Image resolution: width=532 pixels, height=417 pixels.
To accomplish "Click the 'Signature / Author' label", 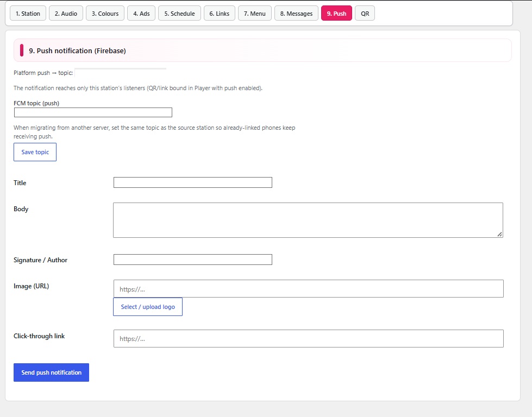I will pyautogui.click(x=40, y=260).
